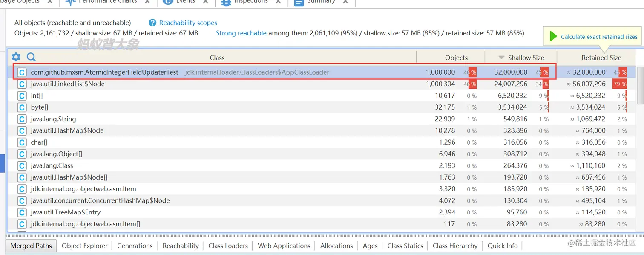Click the Strong reachable link
The height and width of the screenshot is (255, 644).
click(x=241, y=33)
